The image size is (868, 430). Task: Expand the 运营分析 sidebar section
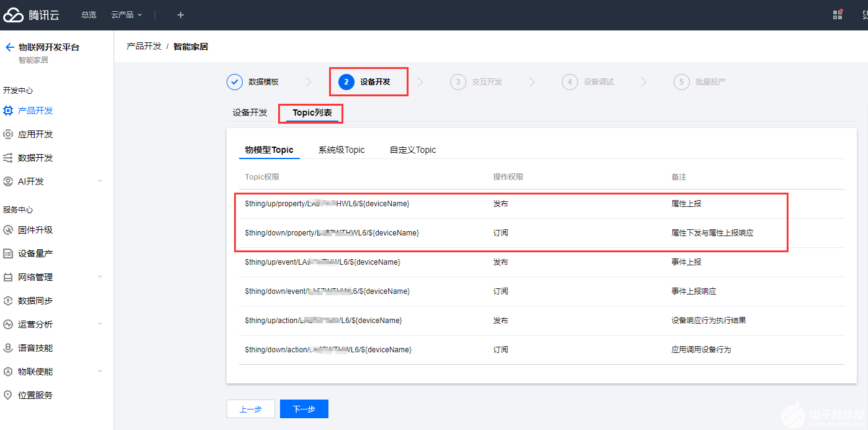(x=100, y=324)
